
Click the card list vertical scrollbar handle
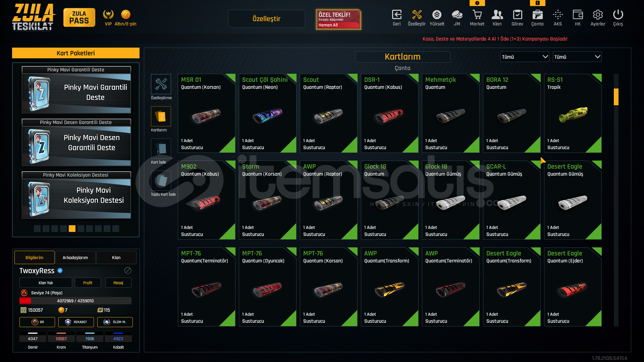click(x=616, y=97)
